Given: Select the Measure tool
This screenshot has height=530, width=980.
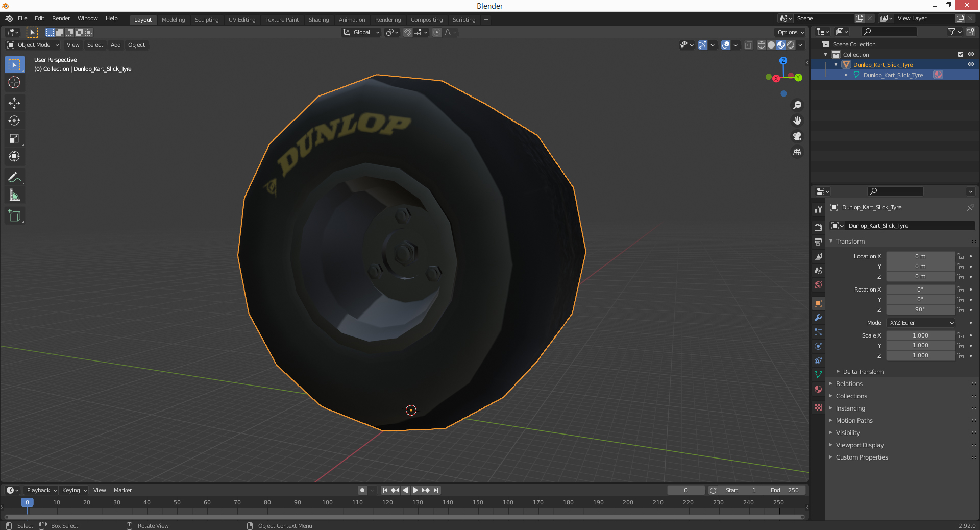Looking at the screenshot, I should click(x=14, y=195).
